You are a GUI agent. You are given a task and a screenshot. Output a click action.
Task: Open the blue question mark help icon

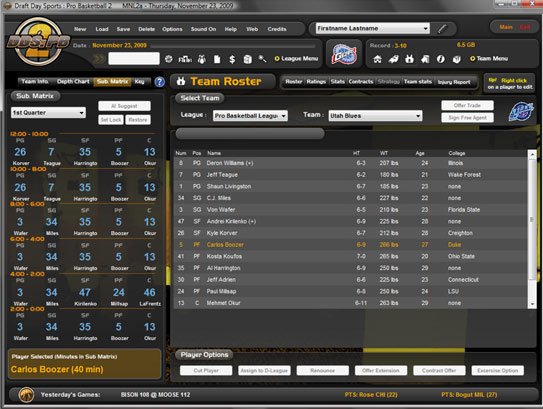(x=159, y=82)
